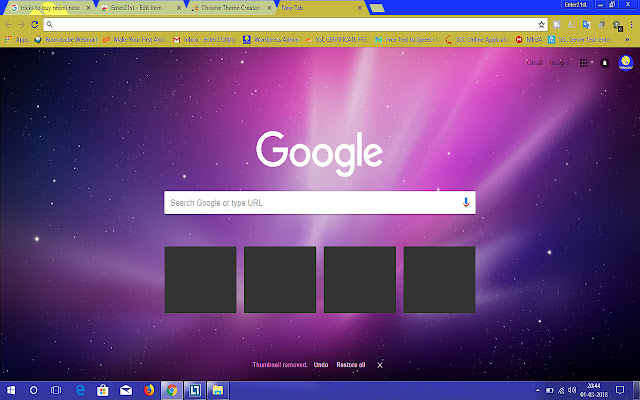640x400 pixels.
Task: Open Microsoft Store from the taskbar
Action: point(102,391)
